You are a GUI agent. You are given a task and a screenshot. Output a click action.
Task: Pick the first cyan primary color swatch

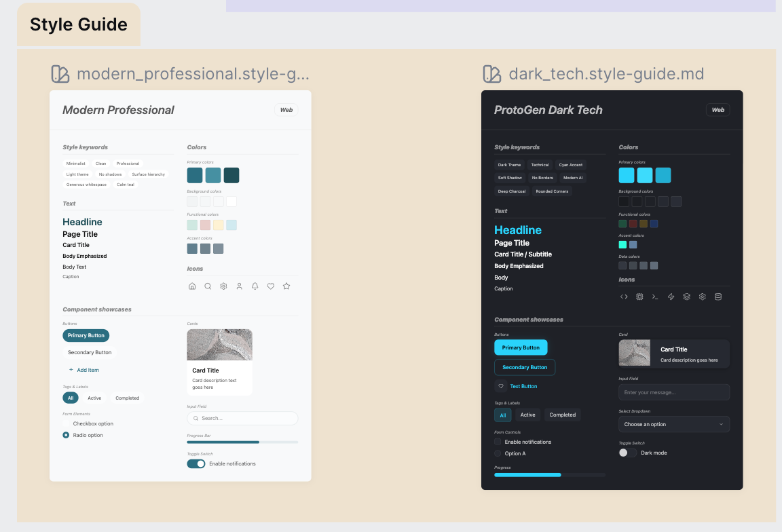click(x=627, y=175)
